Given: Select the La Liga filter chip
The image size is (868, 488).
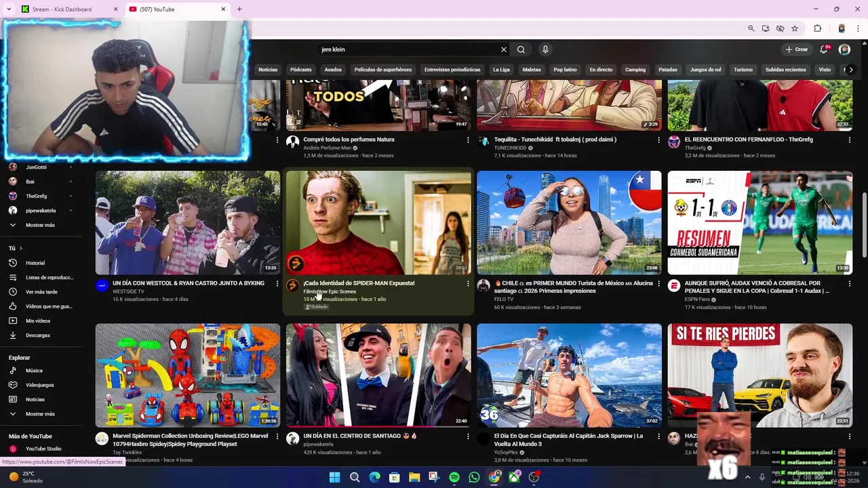Looking at the screenshot, I should pyautogui.click(x=501, y=70).
